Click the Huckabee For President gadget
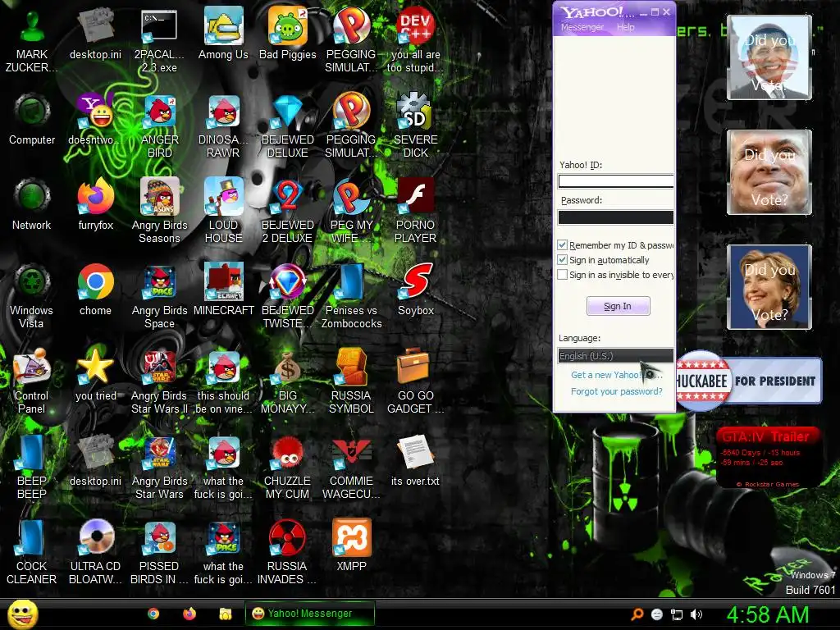 [749, 381]
